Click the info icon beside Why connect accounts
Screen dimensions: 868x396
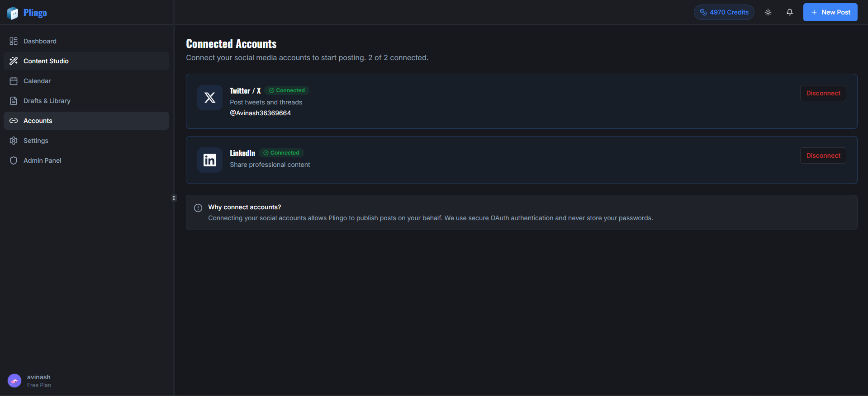198,208
